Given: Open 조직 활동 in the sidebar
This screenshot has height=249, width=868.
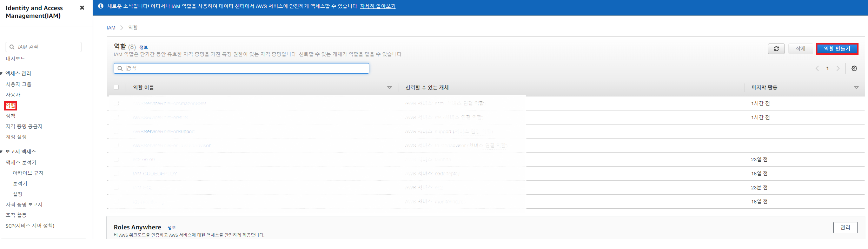Looking at the screenshot, I should coord(16,215).
